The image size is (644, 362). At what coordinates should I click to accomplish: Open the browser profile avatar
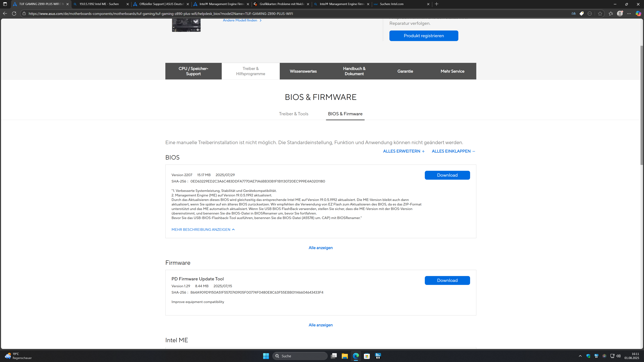click(620, 13)
